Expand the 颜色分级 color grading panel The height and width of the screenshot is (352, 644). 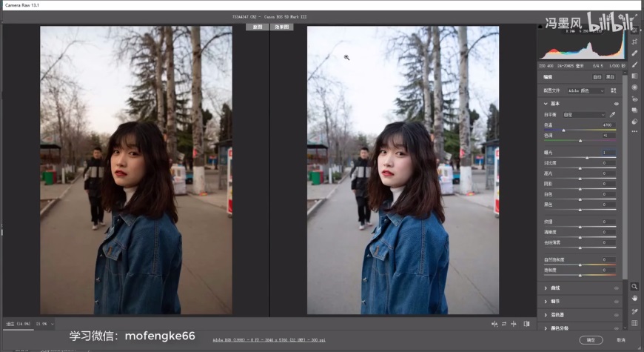coord(546,328)
